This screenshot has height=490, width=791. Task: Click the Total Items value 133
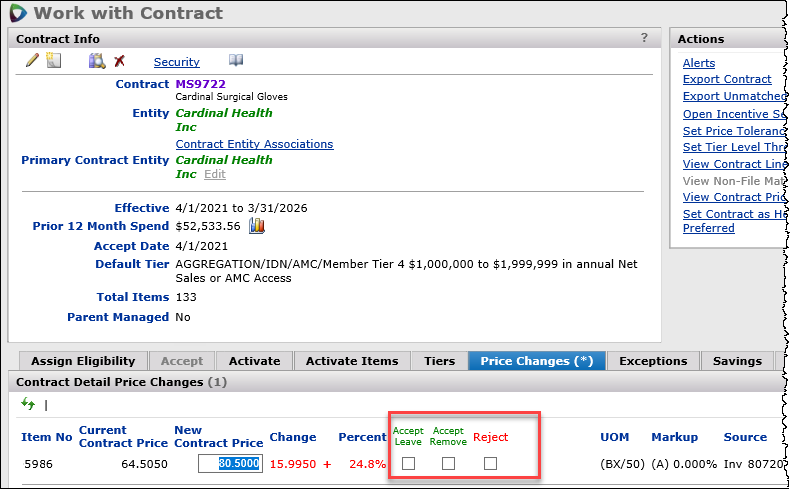186,297
